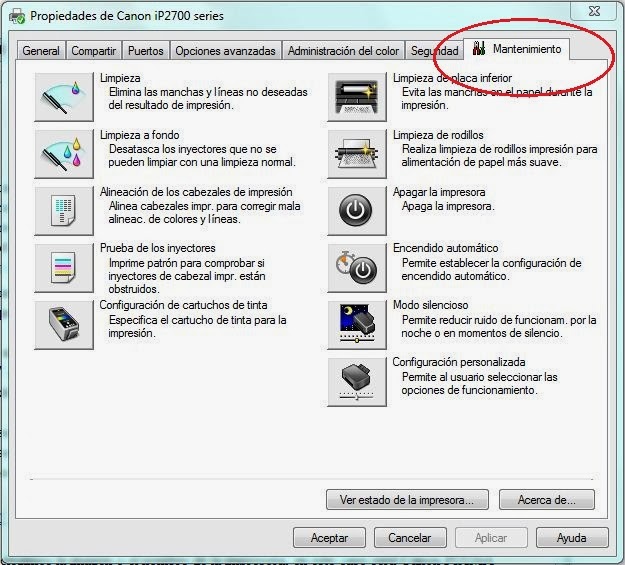Click the label 'Encendido automático'
This screenshot has height=565, width=625.
point(445,248)
